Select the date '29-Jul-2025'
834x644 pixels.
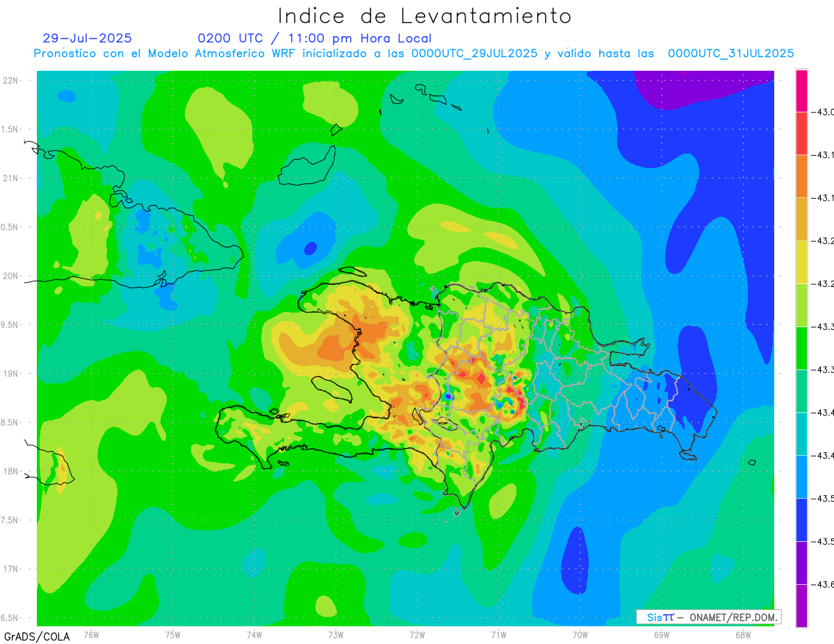click(x=87, y=38)
